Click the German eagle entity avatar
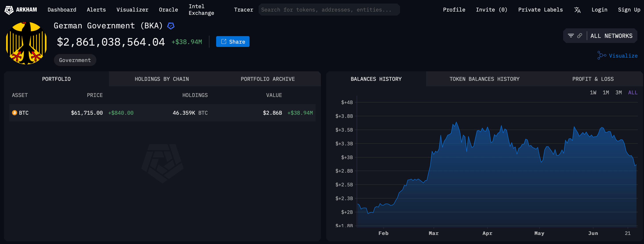Image resolution: width=644 pixels, height=244 pixels. coord(26,43)
